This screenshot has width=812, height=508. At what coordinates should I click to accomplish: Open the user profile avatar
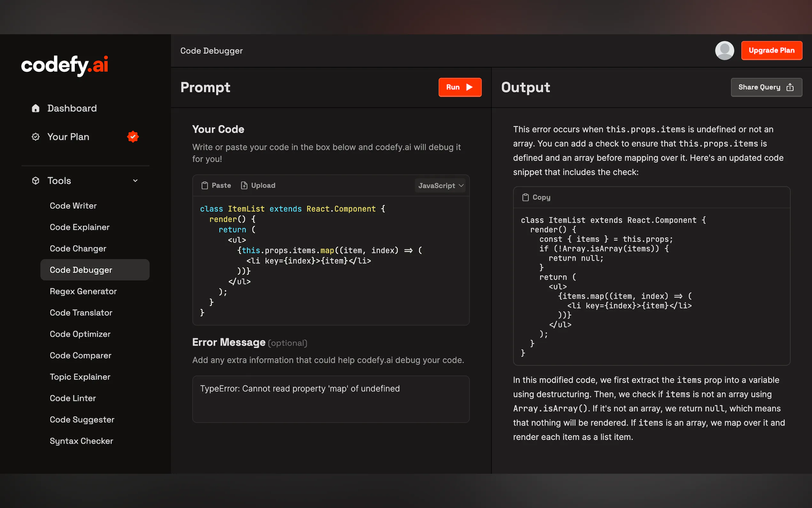coord(724,51)
